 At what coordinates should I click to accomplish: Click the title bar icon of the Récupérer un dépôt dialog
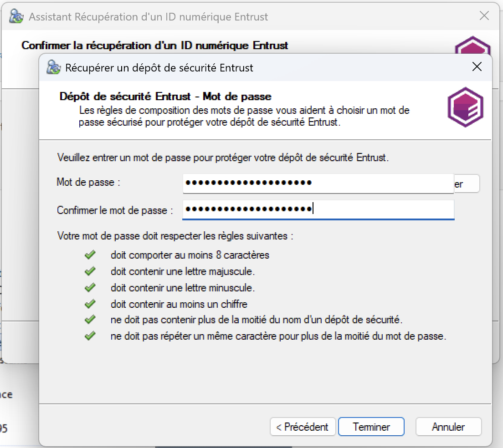tap(54, 68)
